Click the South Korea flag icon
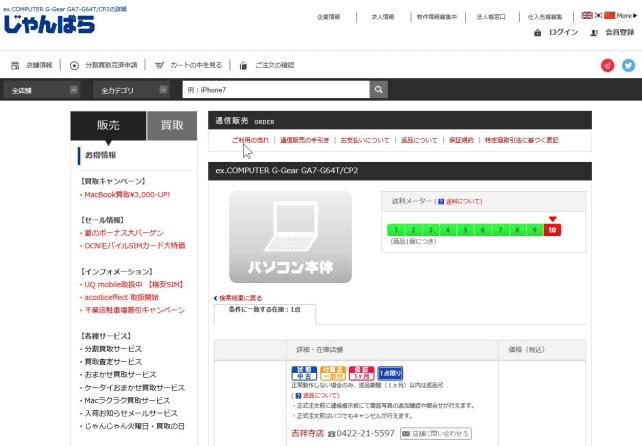The width and height of the screenshot is (642, 446). [598, 16]
